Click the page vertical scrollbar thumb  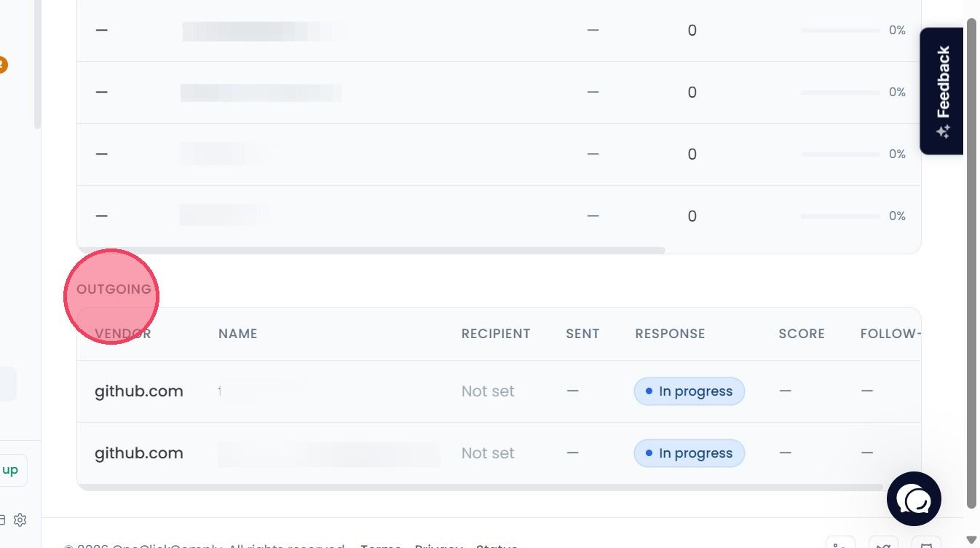pyautogui.click(x=971, y=262)
